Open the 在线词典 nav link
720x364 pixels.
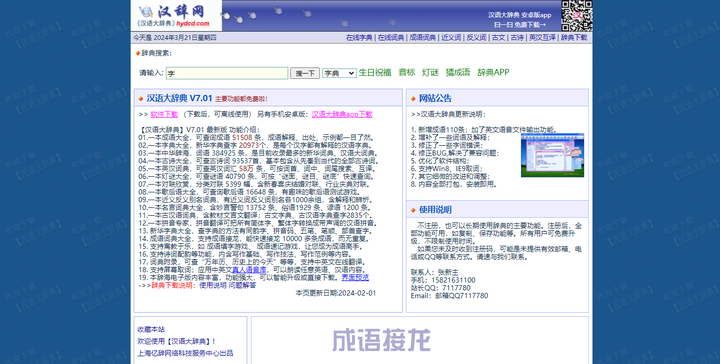point(391,38)
